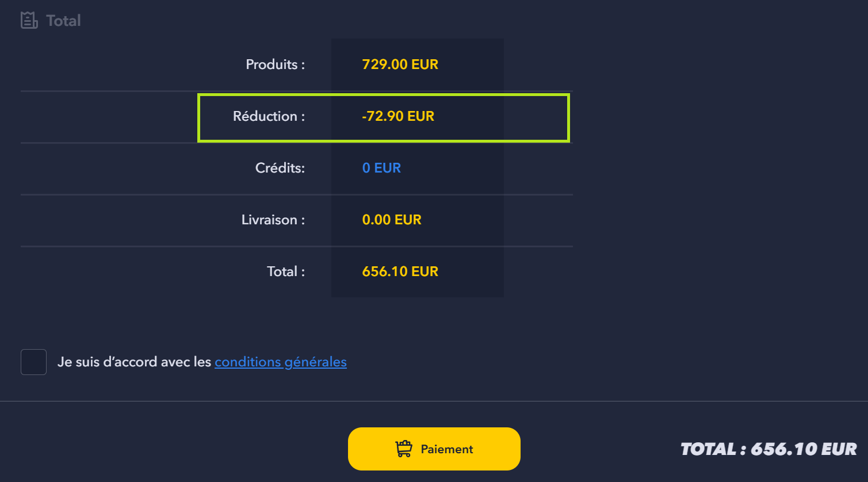Click the Total section heading

pyautogui.click(x=63, y=21)
